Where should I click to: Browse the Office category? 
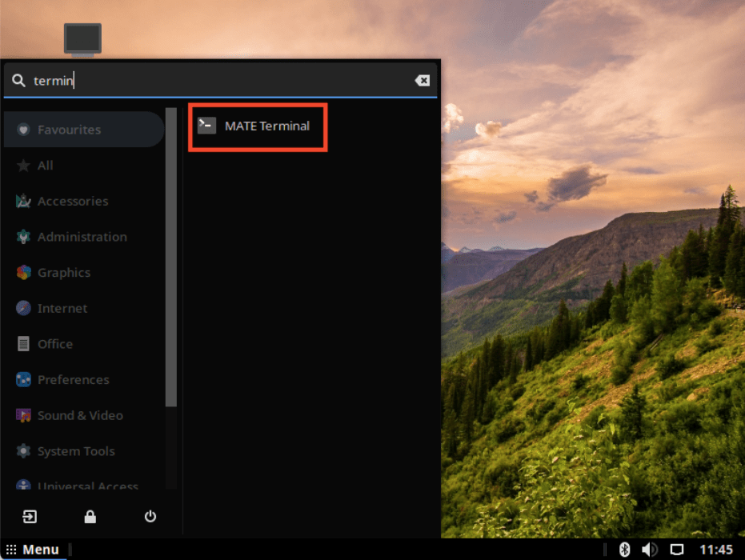click(54, 344)
